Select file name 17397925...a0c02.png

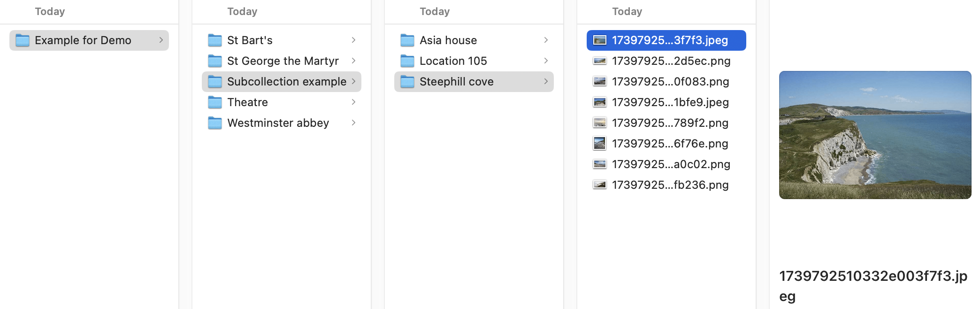click(671, 164)
